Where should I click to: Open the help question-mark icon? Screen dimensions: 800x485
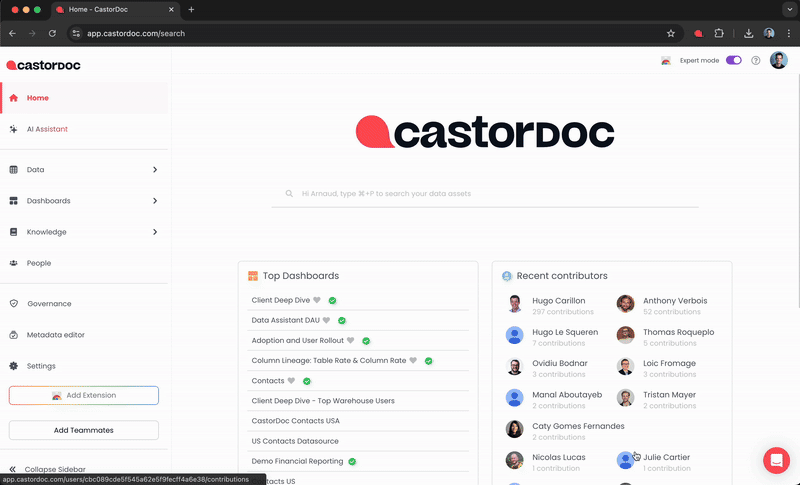[x=756, y=60]
